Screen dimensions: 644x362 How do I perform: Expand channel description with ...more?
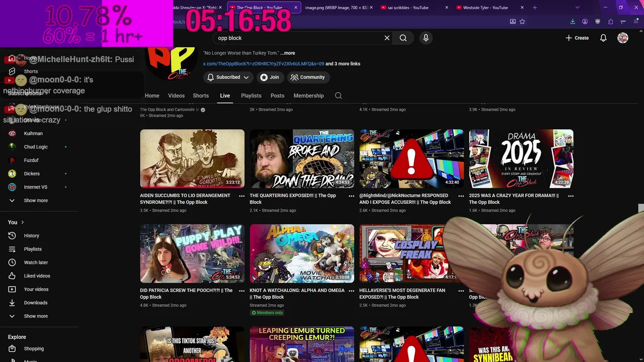tap(288, 53)
